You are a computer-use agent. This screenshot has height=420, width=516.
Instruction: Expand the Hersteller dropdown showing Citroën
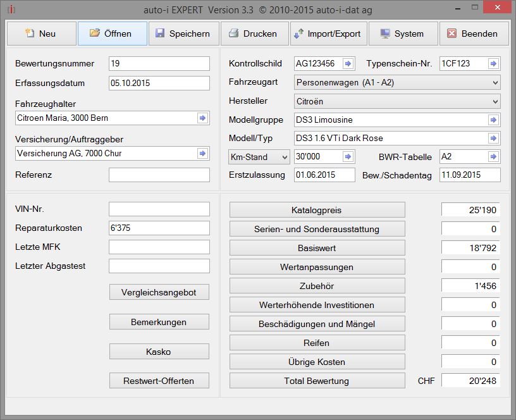coord(397,101)
